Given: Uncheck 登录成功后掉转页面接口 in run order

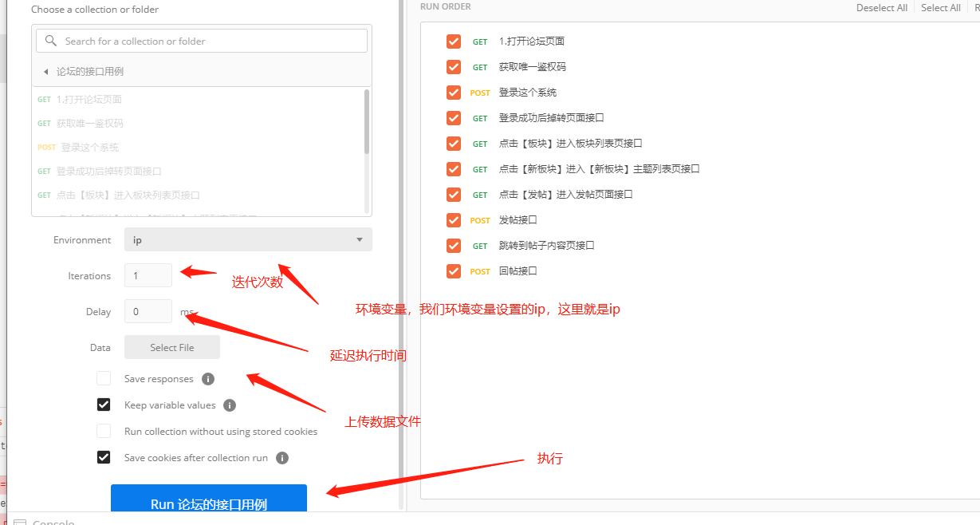Looking at the screenshot, I should (x=454, y=118).
